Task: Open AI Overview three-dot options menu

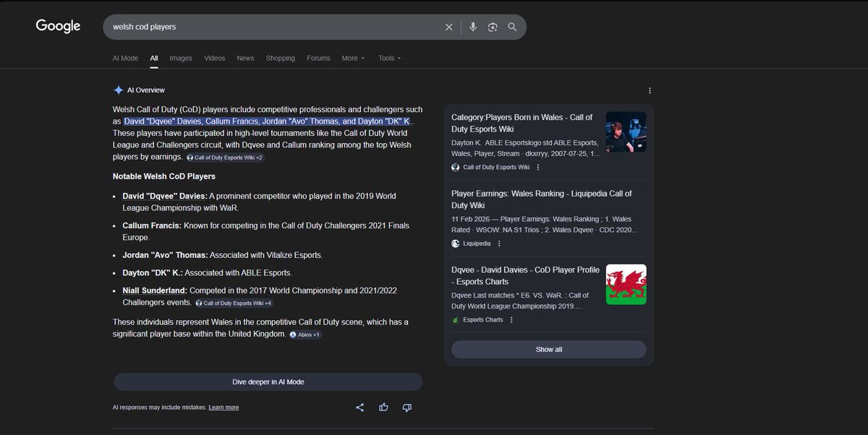Action: [650, 90]
